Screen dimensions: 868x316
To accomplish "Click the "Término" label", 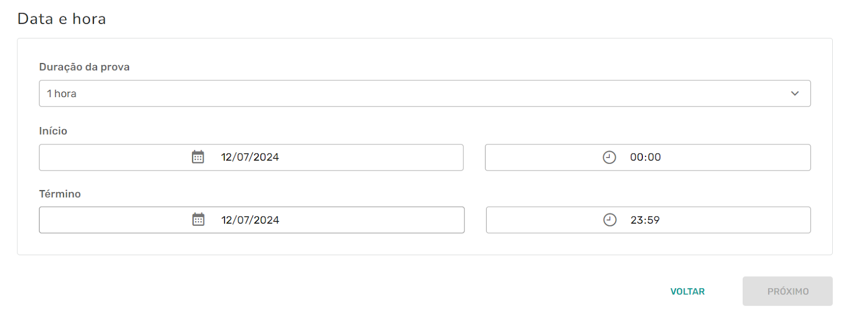I will pyautogui.click(x=60, y=194).
